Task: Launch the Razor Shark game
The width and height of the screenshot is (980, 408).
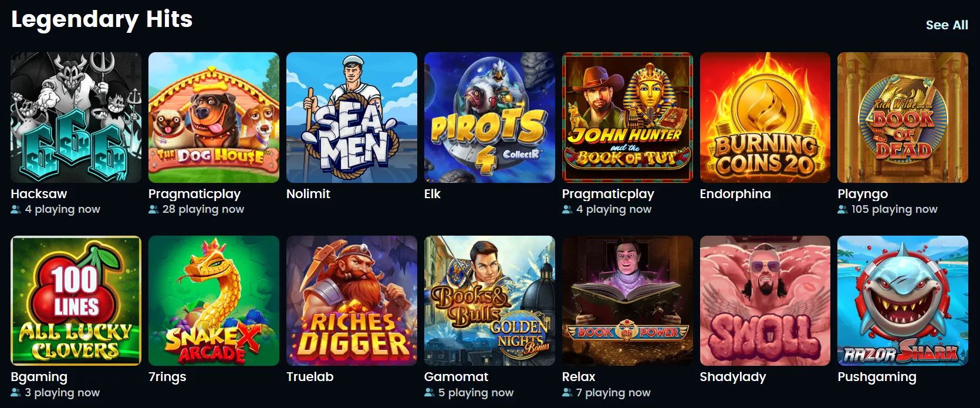Action: pos(903,301)
